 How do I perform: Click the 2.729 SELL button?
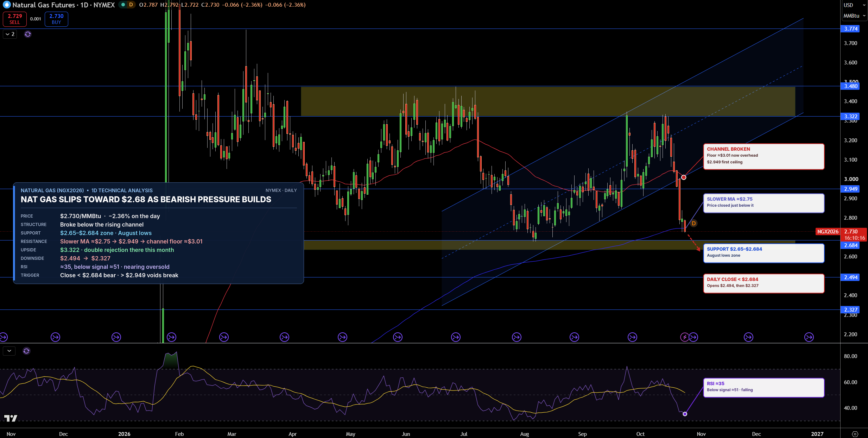click(x=15, y=19)
